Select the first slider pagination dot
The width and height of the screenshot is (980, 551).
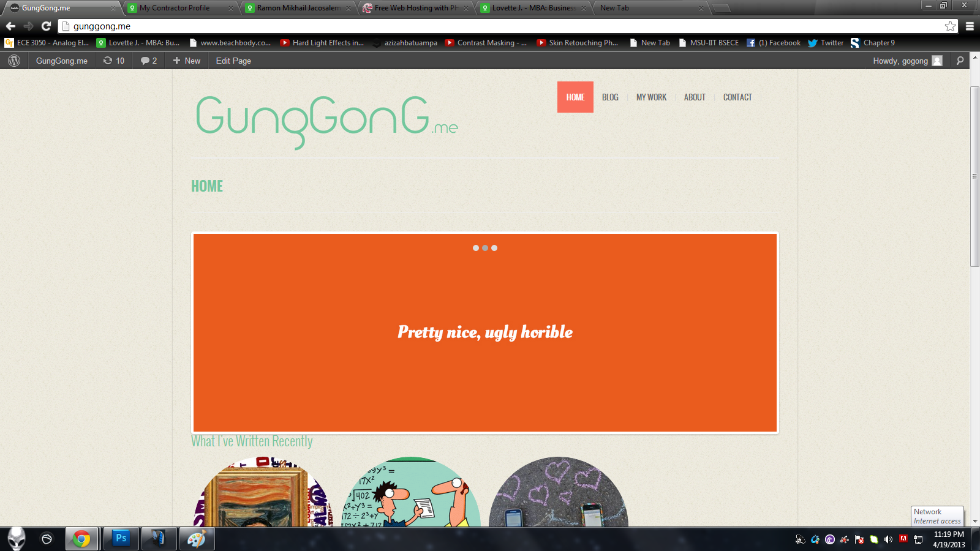coord(476,248)
